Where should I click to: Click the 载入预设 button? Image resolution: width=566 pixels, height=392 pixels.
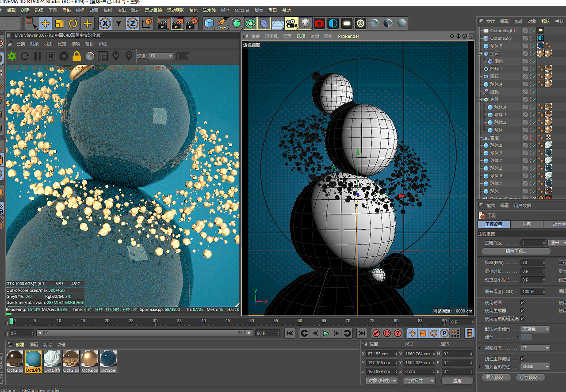[x=497, y=377]
